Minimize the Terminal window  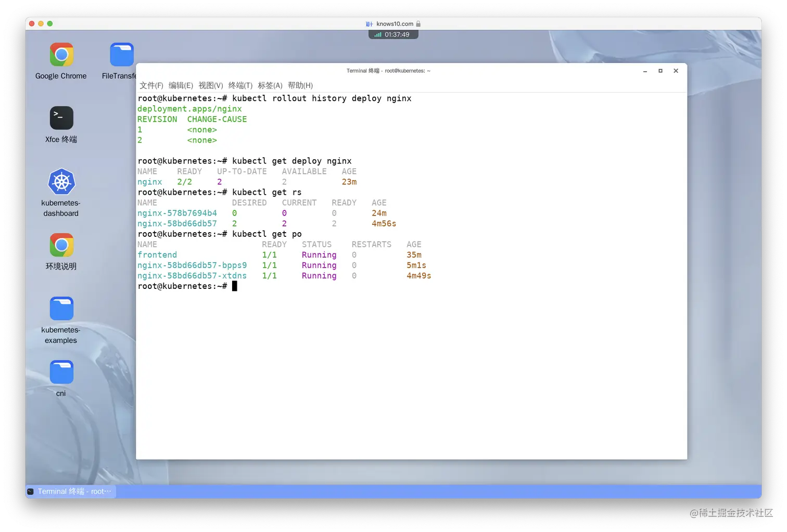pyautogui.click(x=645, y=71)
